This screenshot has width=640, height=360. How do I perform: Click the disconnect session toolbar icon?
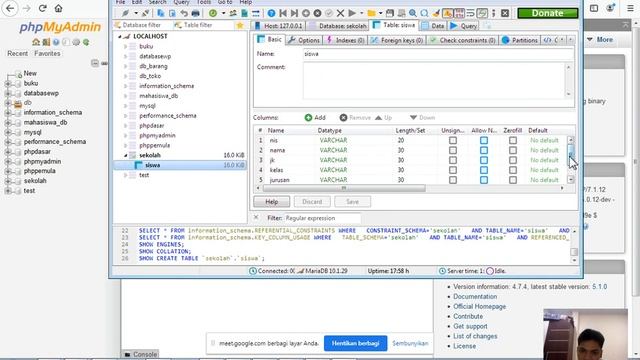tap(145, 13)
